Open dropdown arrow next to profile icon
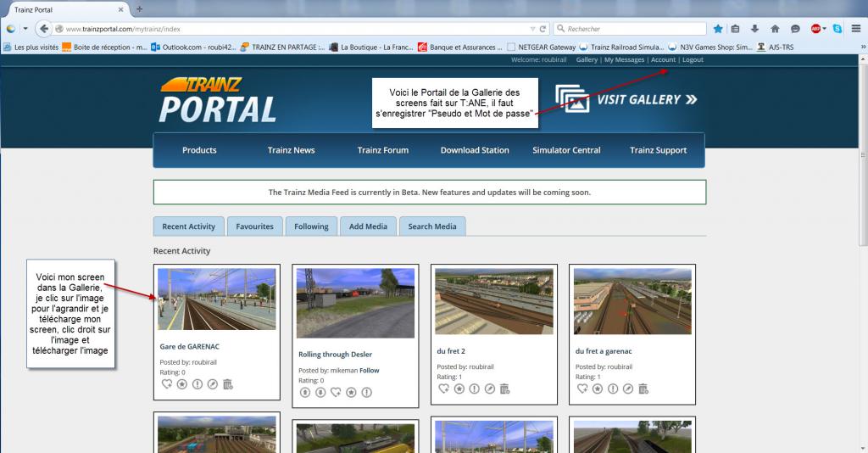Screen dimensions: 868x453 coord(25,29)
